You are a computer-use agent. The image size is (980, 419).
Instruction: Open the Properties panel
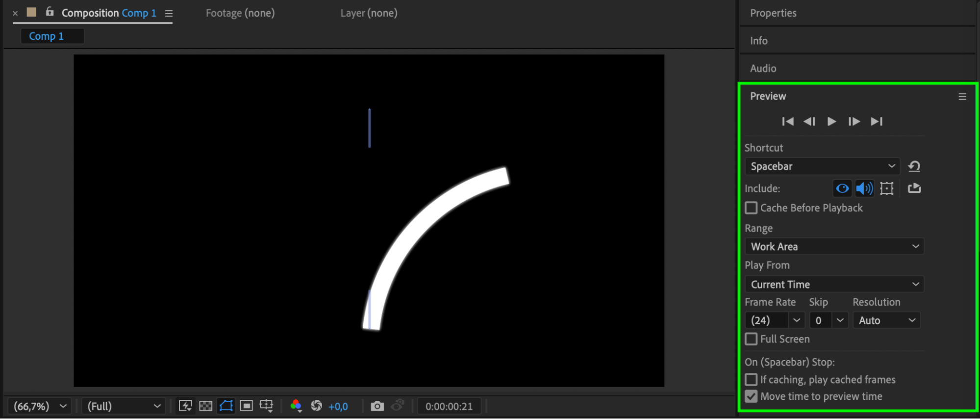coord(773,13)
